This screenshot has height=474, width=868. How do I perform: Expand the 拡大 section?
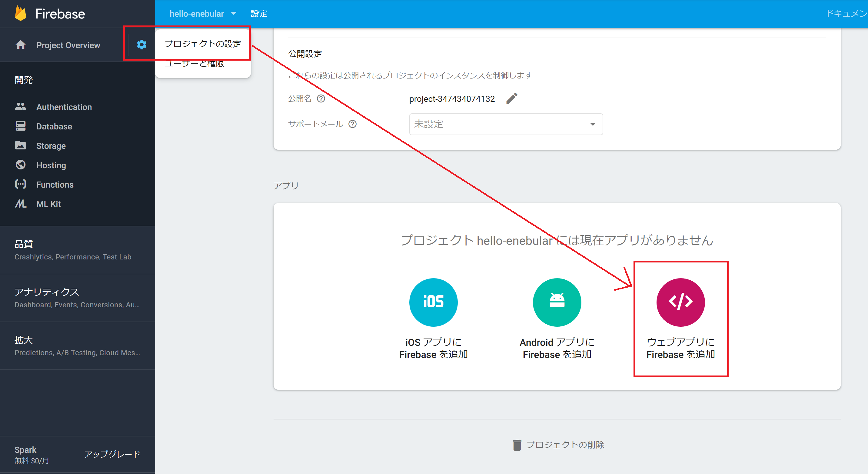pos(78,345)
